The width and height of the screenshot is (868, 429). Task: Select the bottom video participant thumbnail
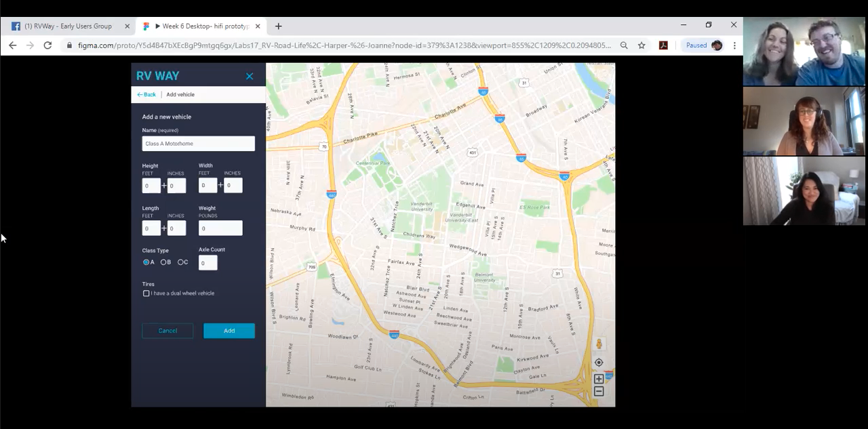(804, 191)
